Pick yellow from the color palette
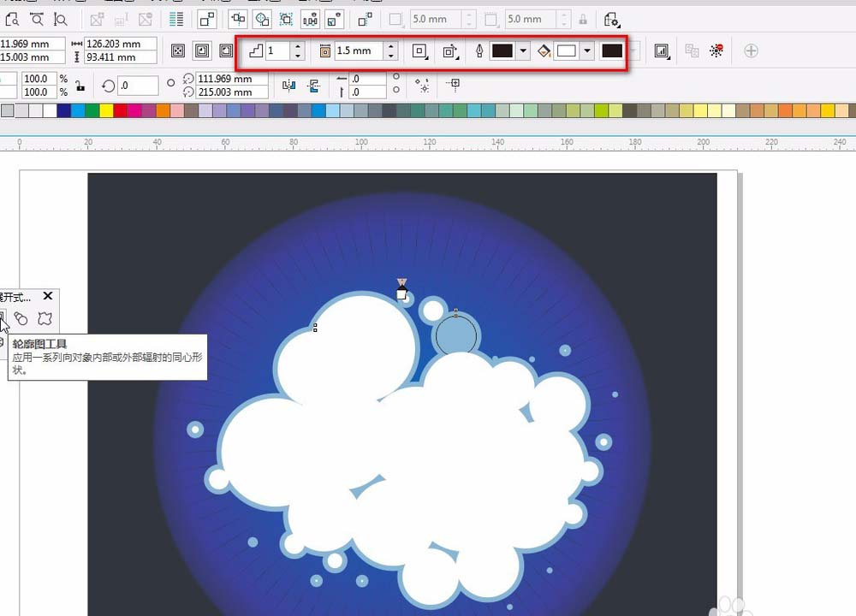Screen dimensions: 856x616 pos(106,110)
